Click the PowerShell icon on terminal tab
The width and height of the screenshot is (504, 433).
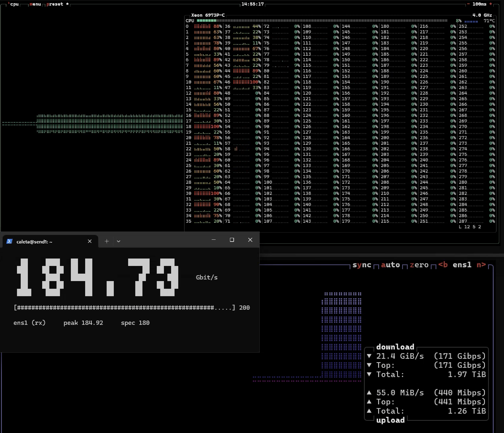point(10,241)
